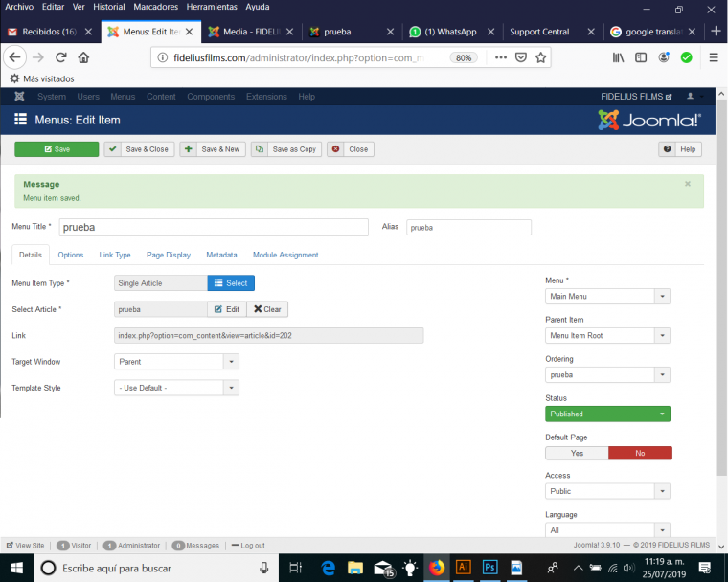Open Photoshop from the taskbar

(x=489, y=567)
